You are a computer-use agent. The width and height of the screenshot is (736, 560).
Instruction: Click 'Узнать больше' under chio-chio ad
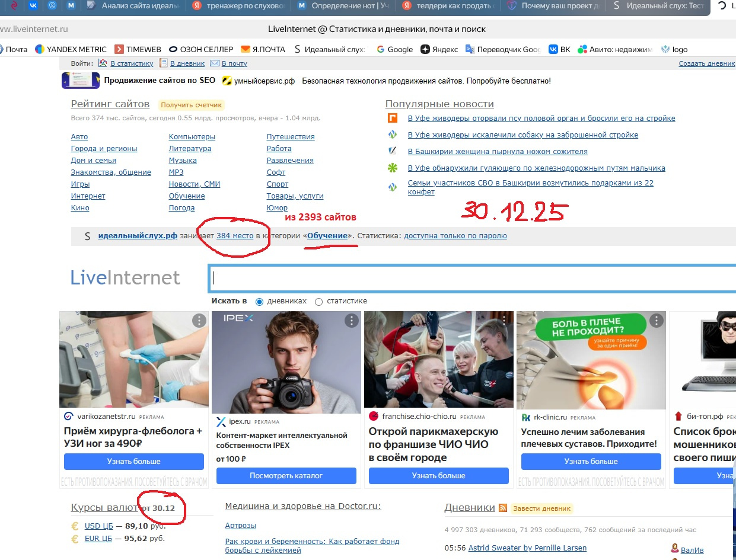[x=439, y=476]
